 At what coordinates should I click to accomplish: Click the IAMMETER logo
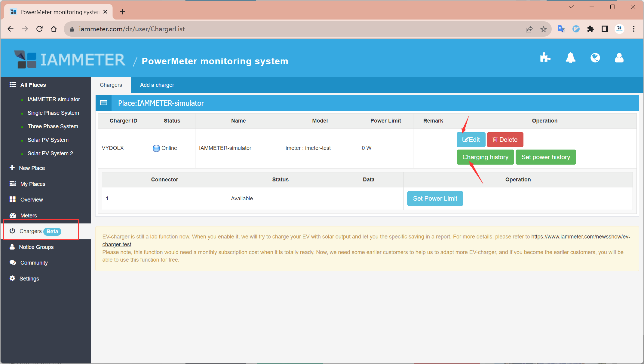(70, 59)
